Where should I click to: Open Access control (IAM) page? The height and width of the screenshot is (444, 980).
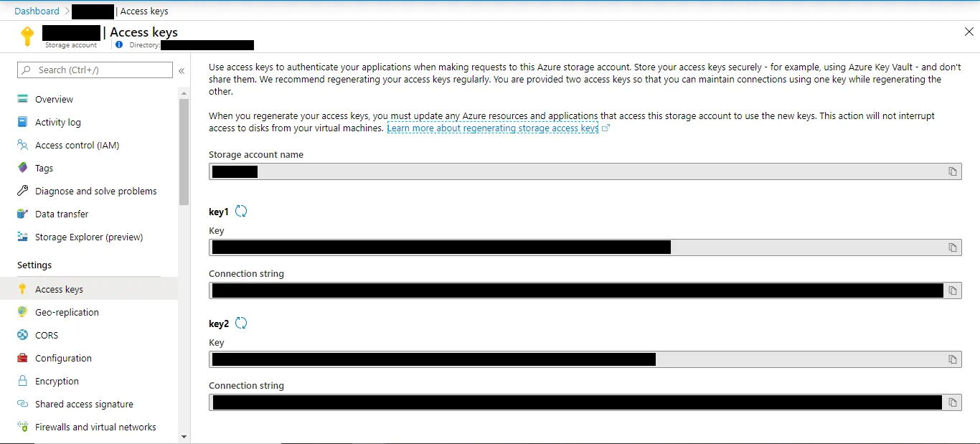[77, 145]
